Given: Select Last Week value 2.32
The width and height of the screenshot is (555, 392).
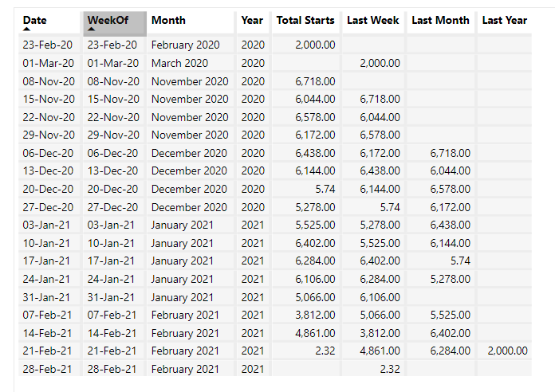Looking at the screenshot, I should coord(390,369).
